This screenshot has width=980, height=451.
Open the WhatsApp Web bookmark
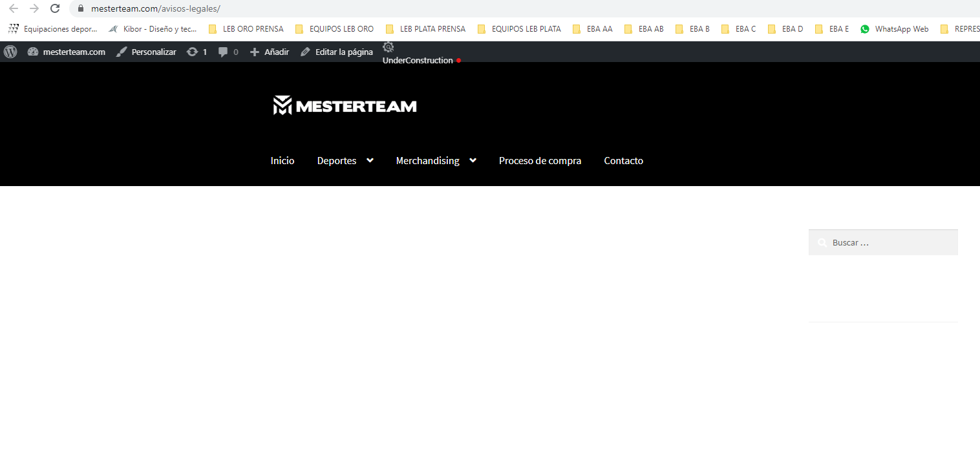[895, 28]
